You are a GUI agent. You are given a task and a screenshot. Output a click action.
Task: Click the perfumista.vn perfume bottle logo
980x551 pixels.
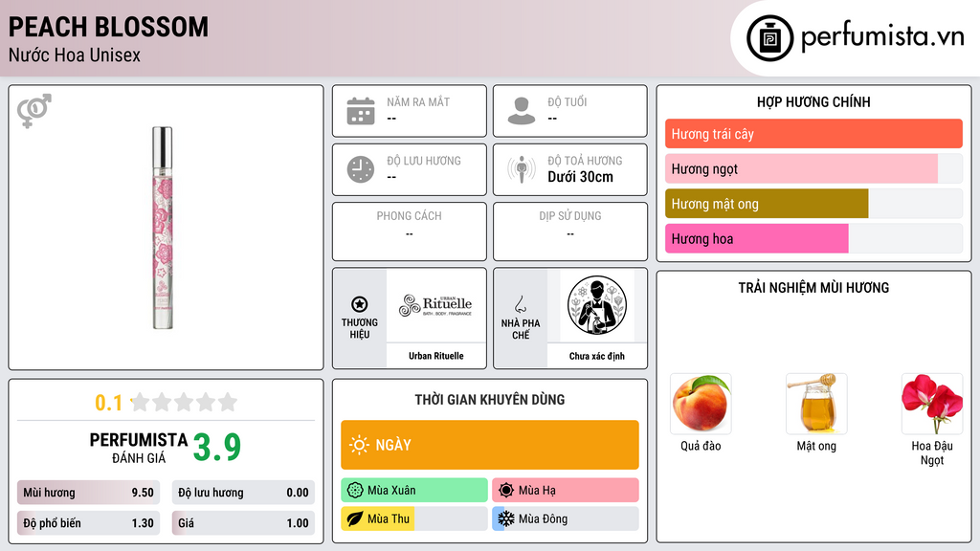point(769,38)
